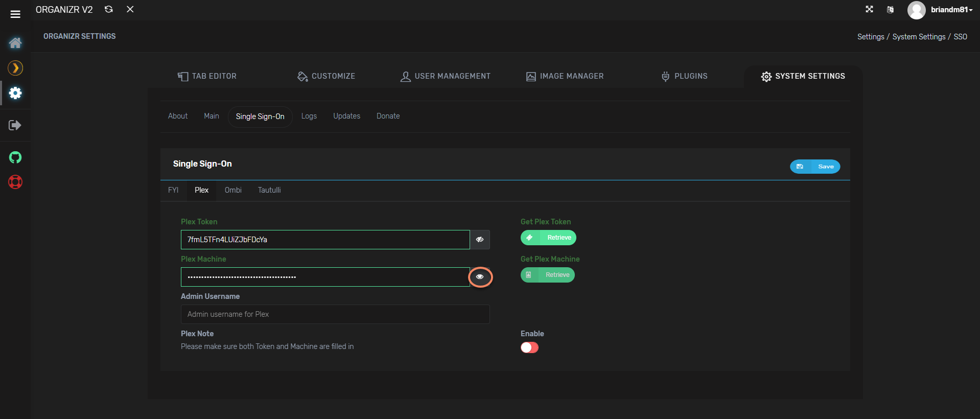Open the Tab Editor section

207,76
